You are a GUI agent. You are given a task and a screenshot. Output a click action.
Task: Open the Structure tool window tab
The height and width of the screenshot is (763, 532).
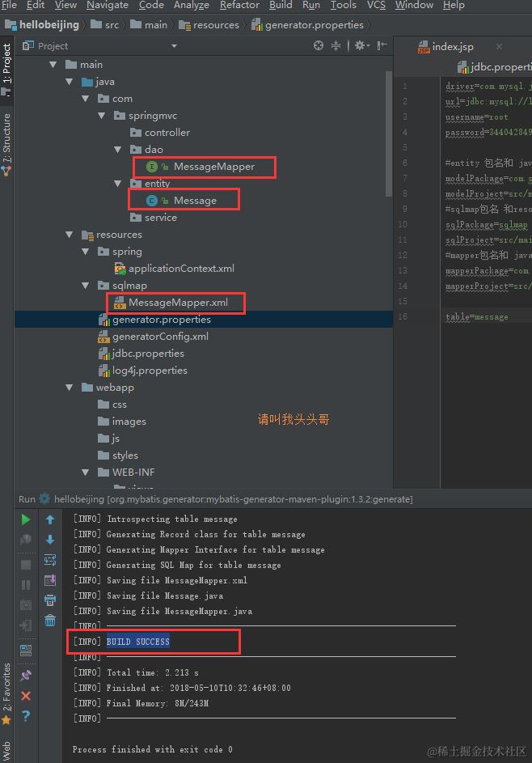click(6, 144)
